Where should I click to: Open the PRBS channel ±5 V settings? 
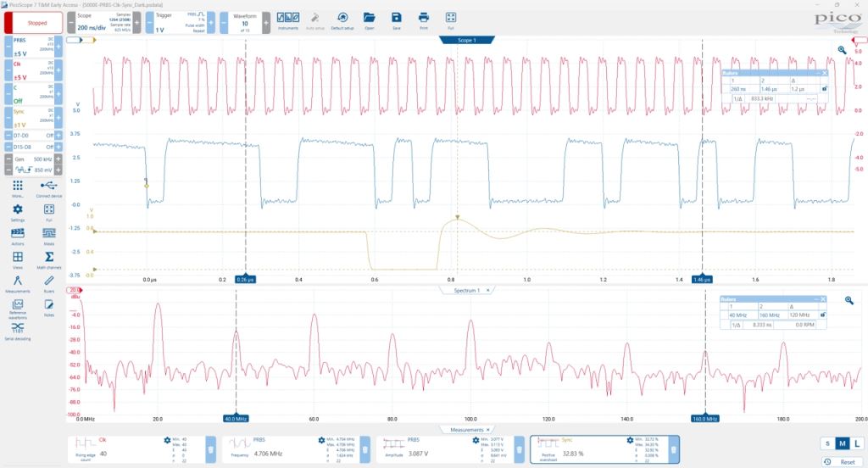(33, 47)
